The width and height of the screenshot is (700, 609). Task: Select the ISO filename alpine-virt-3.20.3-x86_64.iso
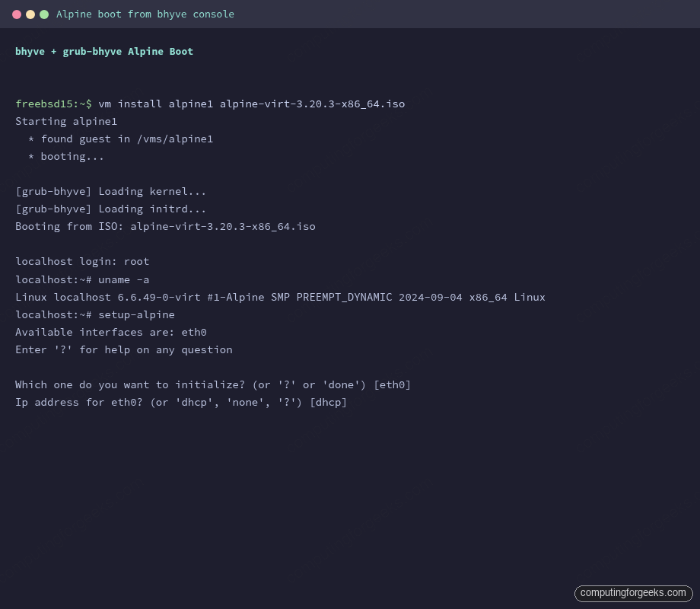(313, 104)
